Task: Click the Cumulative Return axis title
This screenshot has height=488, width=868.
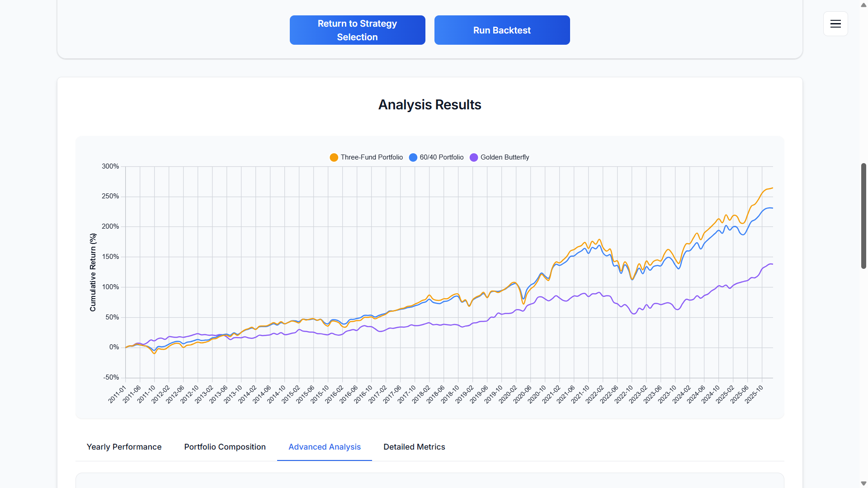Action: coord(93,272)
